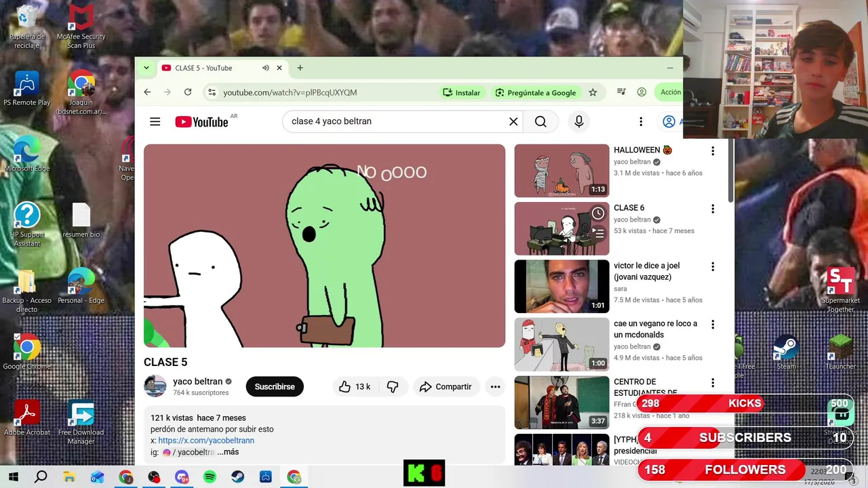Open YouTube settings three-dot menu
868x488 pixels.
tap(641, 121)
